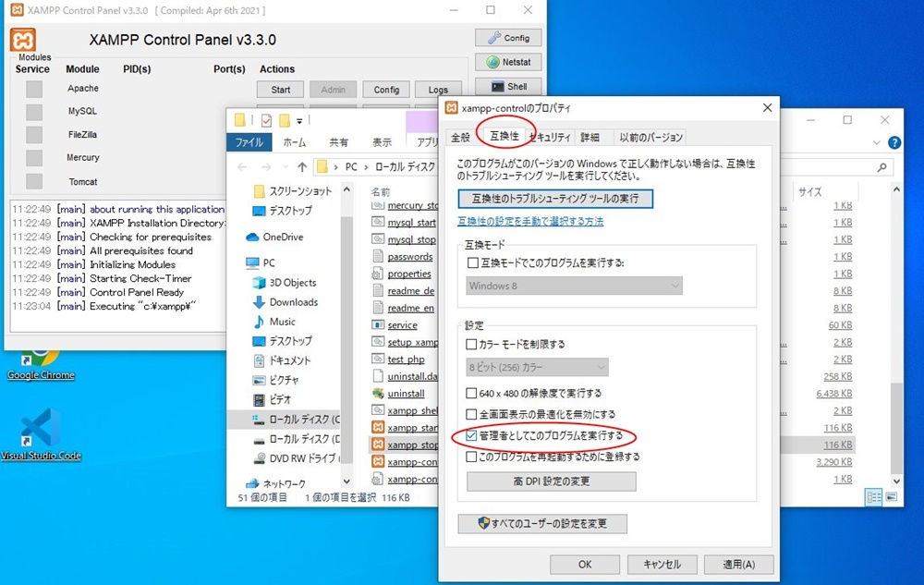
Task: Click 高 DPI 設定の変更 button
Action: click(551, 481)
